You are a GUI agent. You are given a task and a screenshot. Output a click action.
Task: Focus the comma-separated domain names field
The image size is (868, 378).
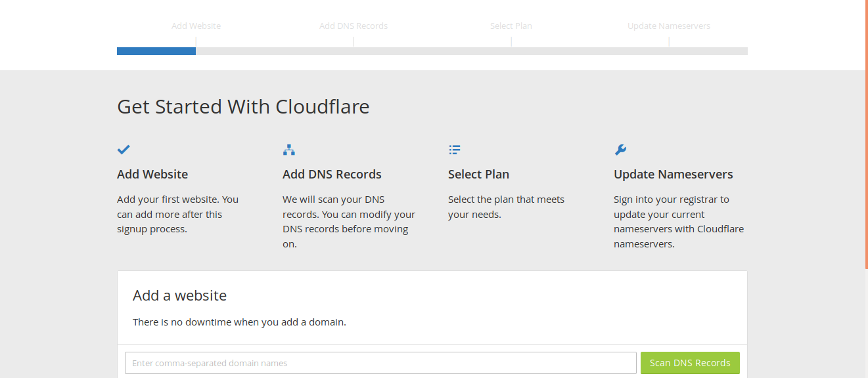(380, 363)
